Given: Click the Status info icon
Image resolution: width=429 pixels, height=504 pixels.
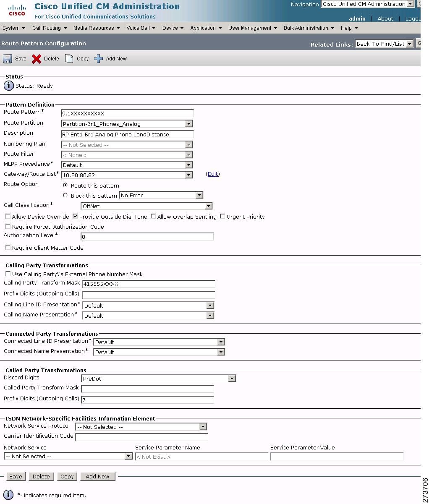Looking at the screenshot, I should point(8,86).
